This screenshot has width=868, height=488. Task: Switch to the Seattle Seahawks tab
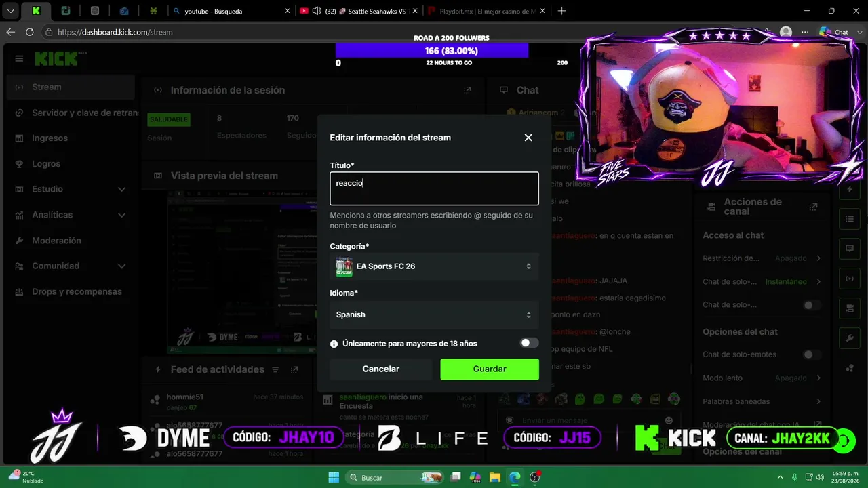[359, 11]
